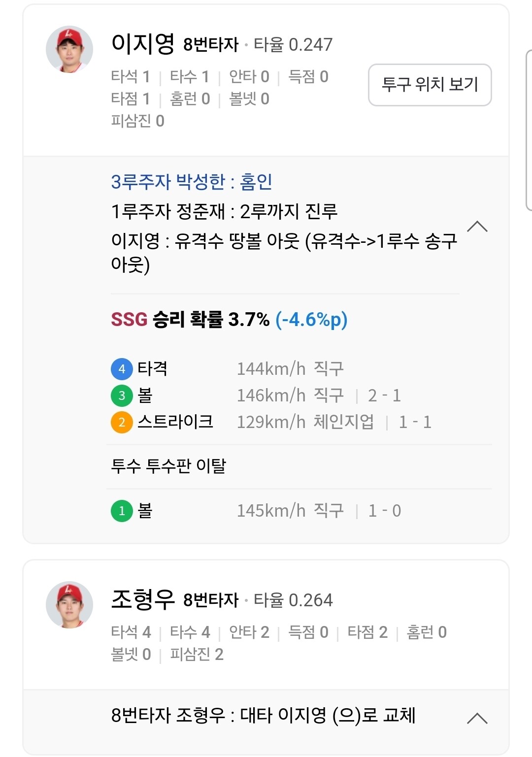The width and height of the screenshot is (532, 757).
Task: Tap 이지영 player profile photo
Action: 69,49
